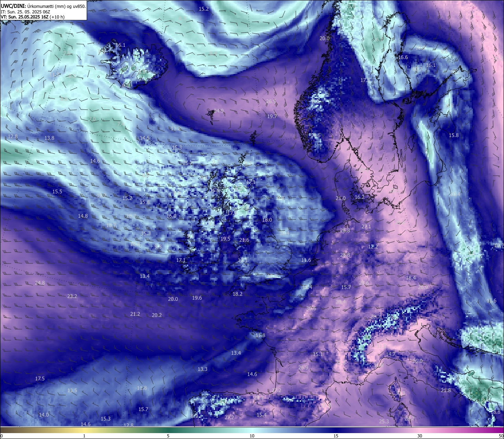
Task: Click the colour scale tick label 0
Action: click(x=2, y=435)
